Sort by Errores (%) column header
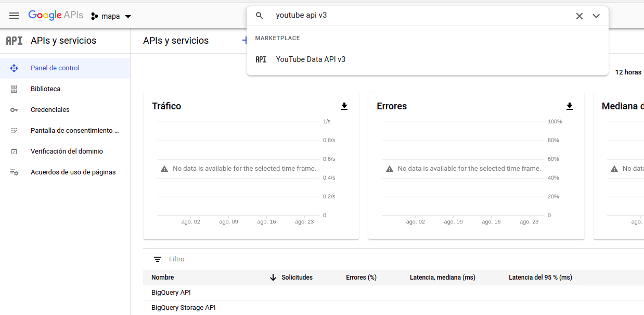The width and height of the screenshot is (644, 315). click(361, 278)
